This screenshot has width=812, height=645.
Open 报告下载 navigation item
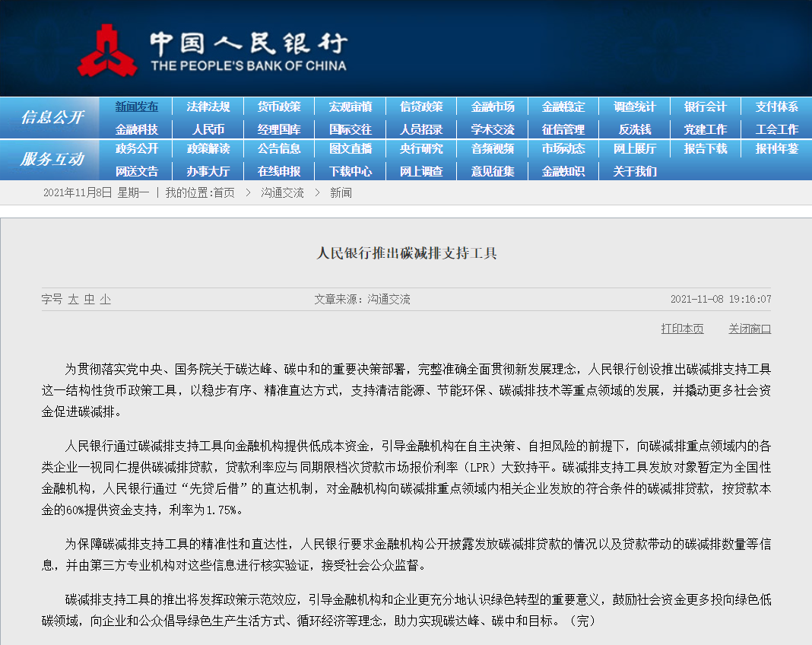click(706, 148)
